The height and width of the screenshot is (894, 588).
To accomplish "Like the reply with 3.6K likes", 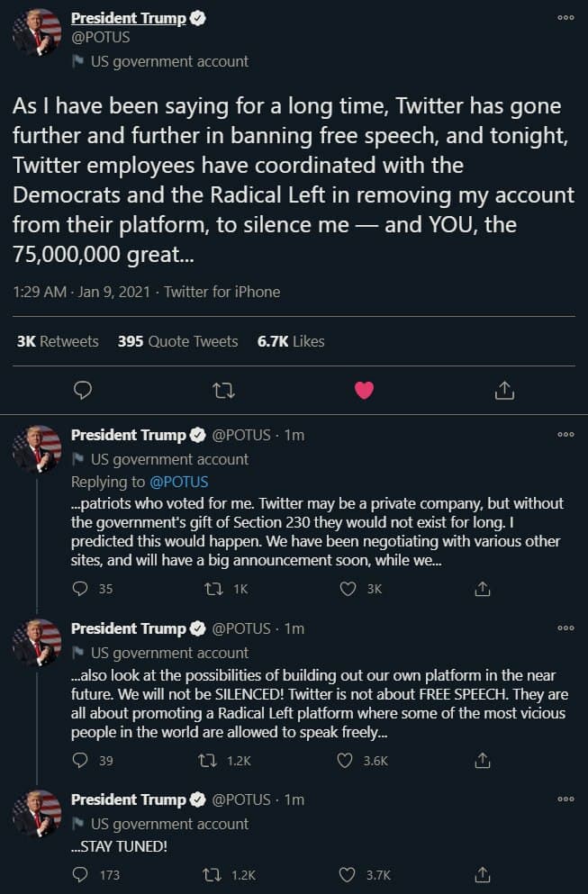I will [x=344, y=761].
